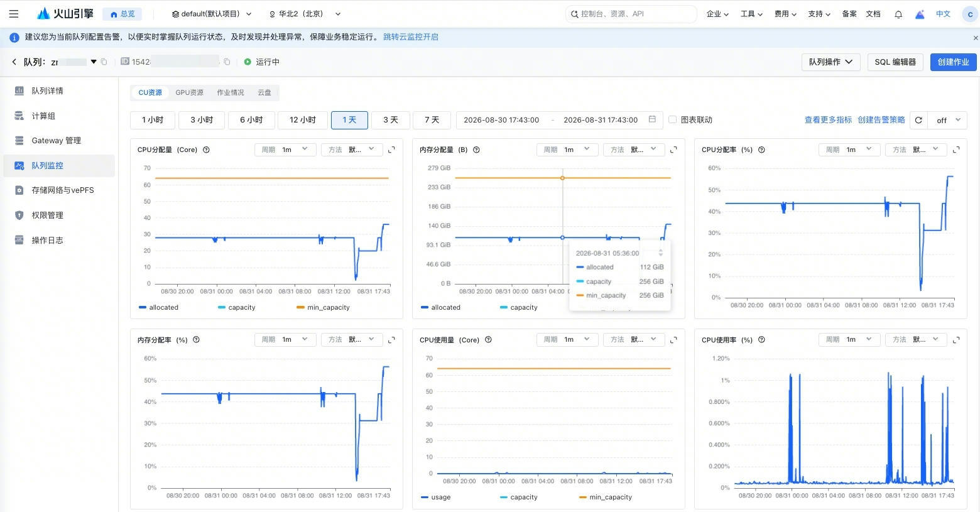Expand the CPU使用量 chart to fullscreen

pyautogui.click(x=673, y=340)
